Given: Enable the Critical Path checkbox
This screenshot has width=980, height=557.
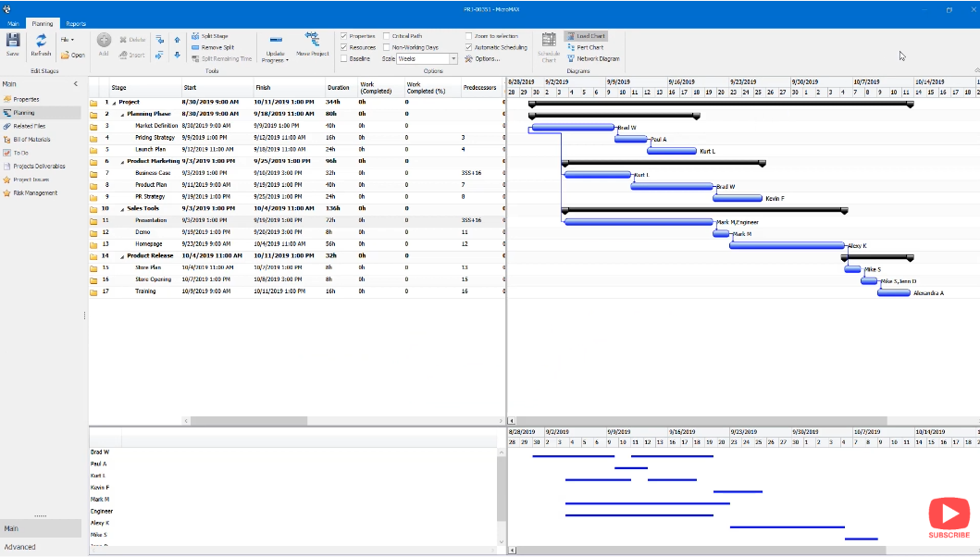Looking at the screenshot, I should 388,35.
